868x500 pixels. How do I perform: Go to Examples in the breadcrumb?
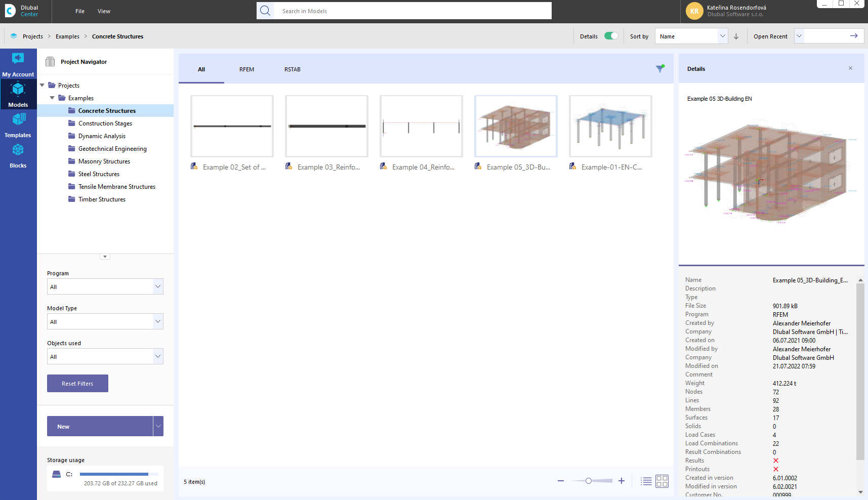click(67, 36)
